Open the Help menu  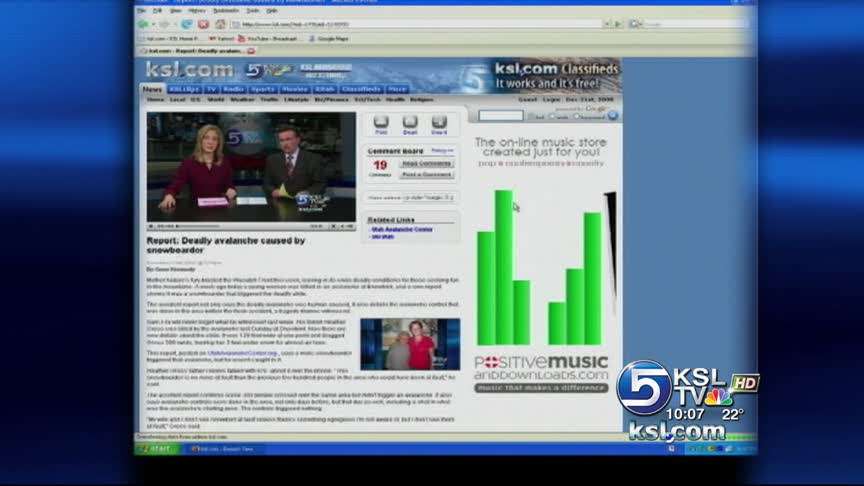click(272, 10)
